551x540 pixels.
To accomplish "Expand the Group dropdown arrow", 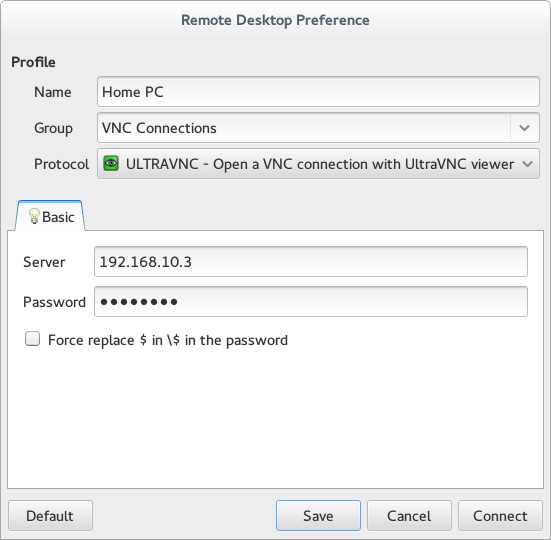I will coord(524,128).
